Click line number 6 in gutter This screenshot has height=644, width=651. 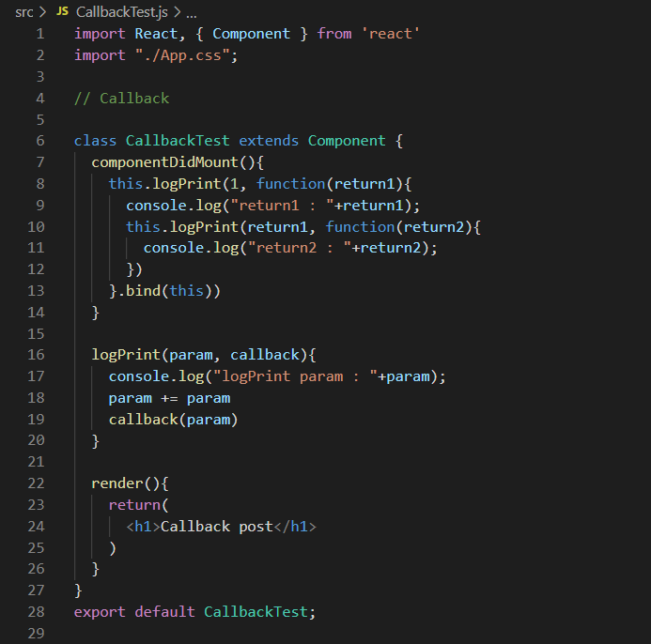click(x=40, y=141)
